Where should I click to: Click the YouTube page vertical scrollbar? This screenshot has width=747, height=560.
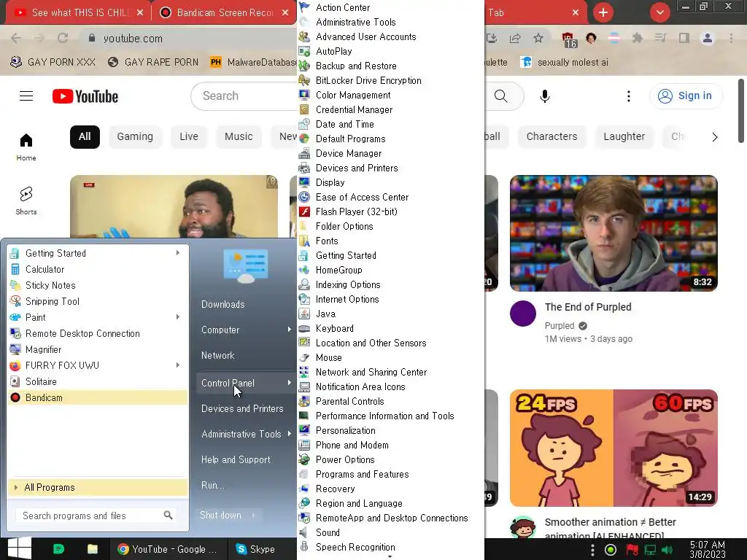741,111
